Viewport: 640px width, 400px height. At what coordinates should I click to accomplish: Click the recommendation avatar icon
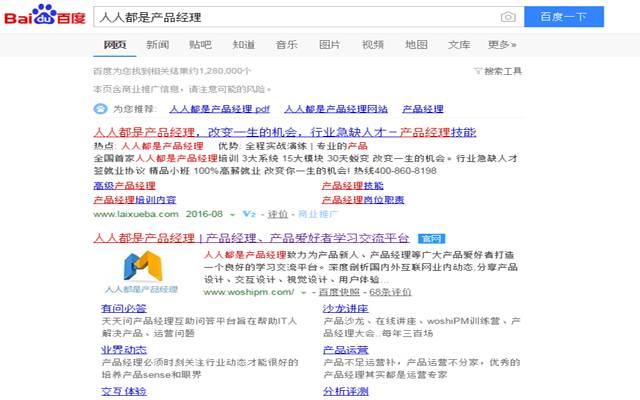tap(100, 109)
